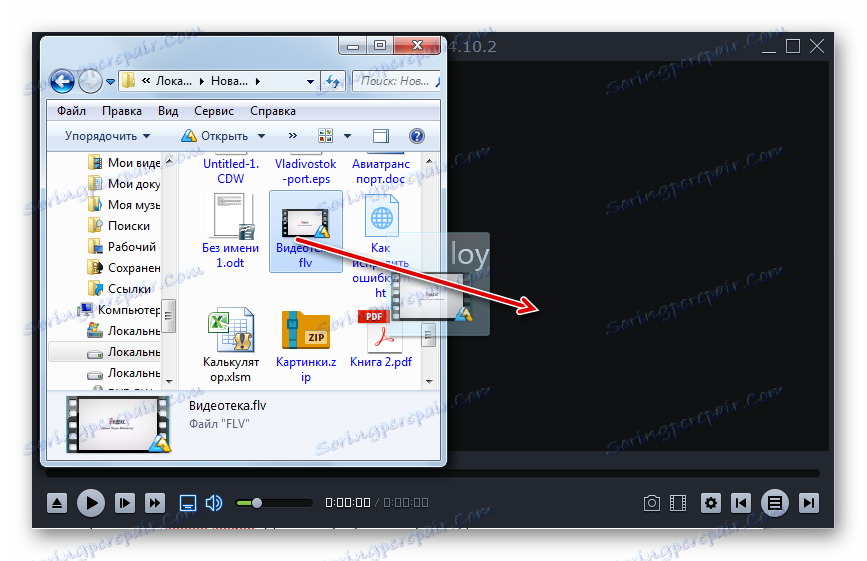867x561 pixels.
Task: Open the Файл menu
Action: pyautogui.click(x=71, y=111)
